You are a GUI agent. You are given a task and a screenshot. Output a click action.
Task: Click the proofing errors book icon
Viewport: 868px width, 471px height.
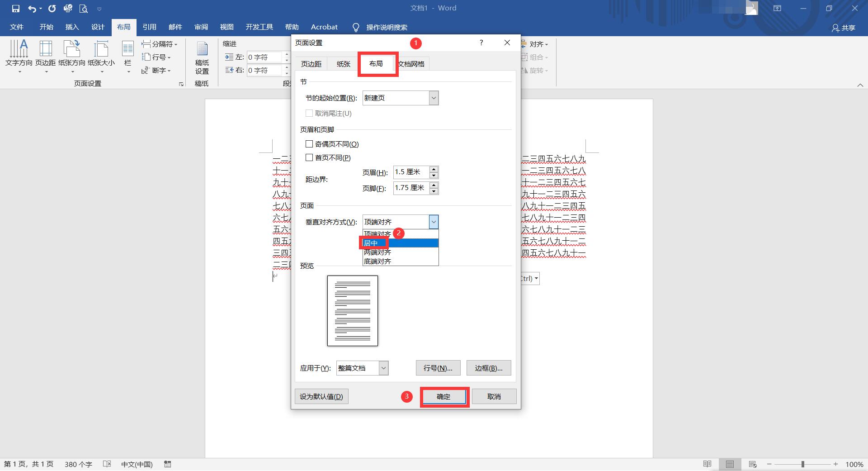tap(107, 464)
